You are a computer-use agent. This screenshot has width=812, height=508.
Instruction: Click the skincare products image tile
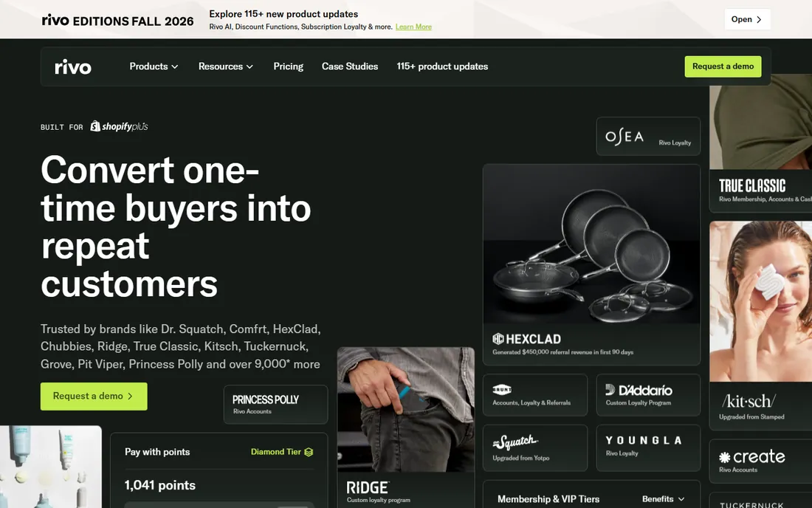click(x=51, y=467)
